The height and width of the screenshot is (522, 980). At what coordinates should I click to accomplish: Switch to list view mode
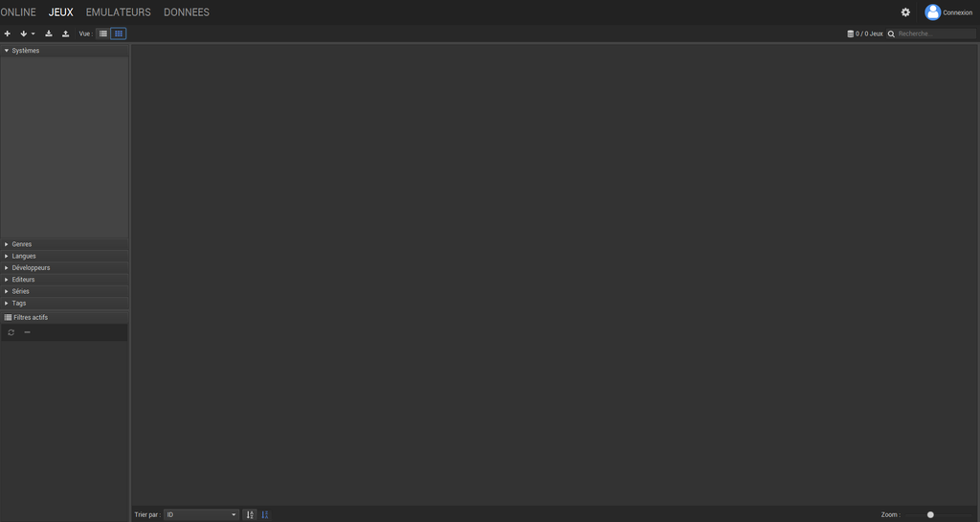tap(103, 34)
